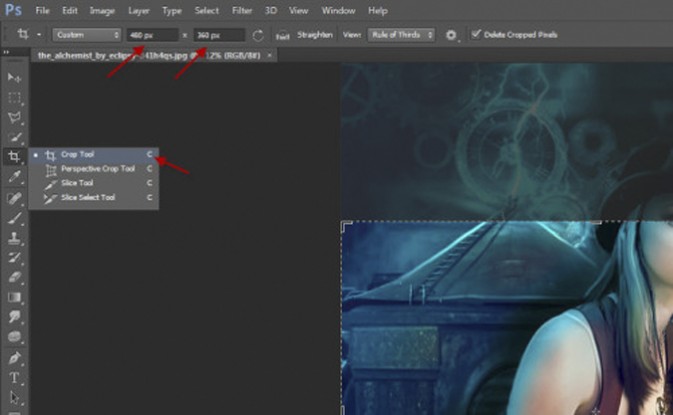
Task: Select the Lasso tool
Action: (15, 117)
